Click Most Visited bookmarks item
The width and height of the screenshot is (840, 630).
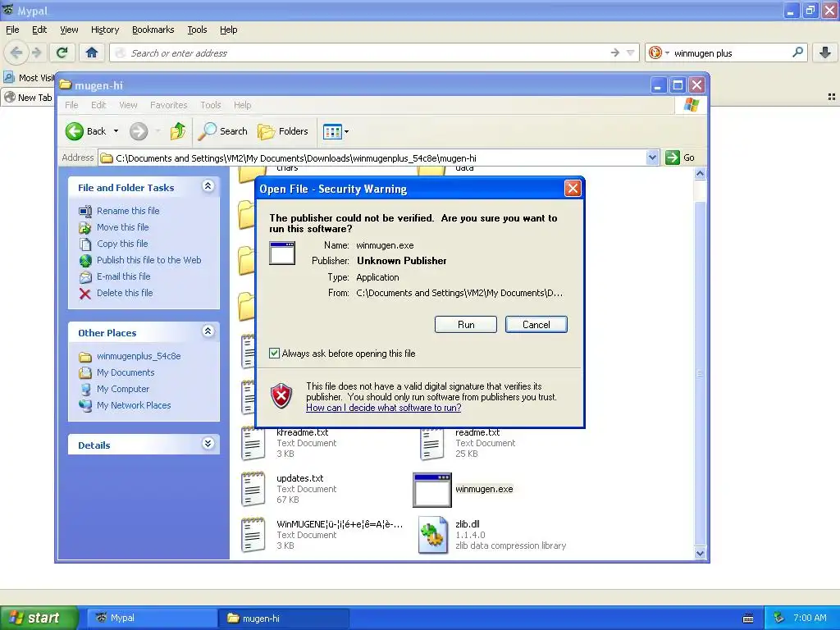[29, 78]
